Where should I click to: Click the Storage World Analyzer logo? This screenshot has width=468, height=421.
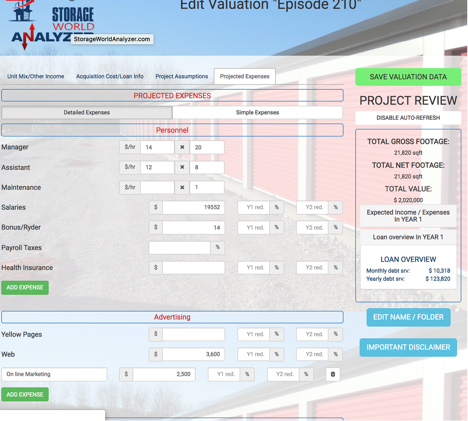click(x=52, y=25)
